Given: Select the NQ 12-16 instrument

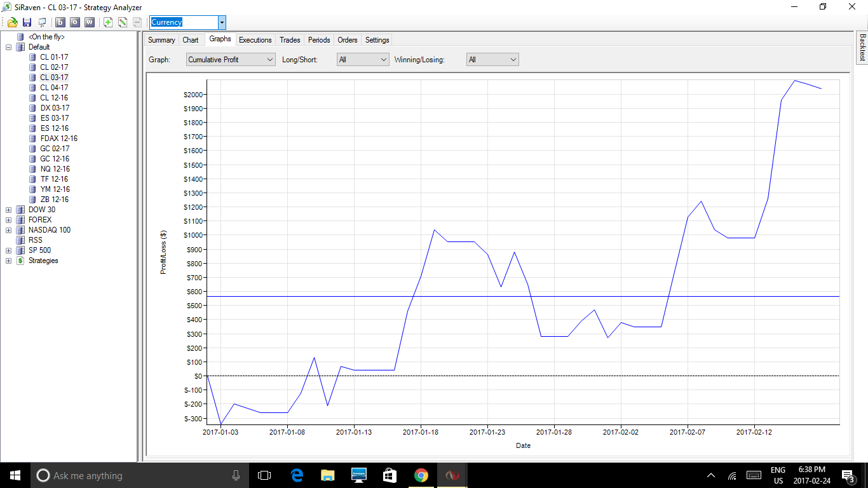Looking at the screenshot, I should tap(55, 169).
